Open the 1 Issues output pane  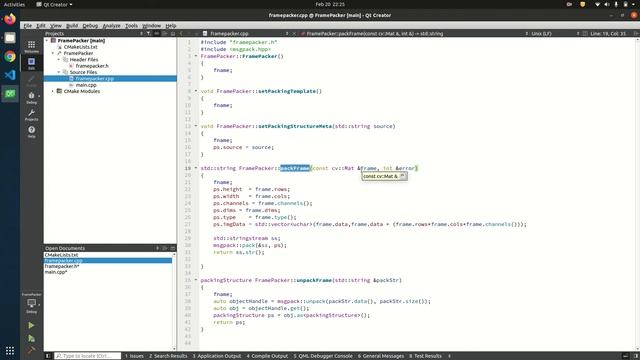pyautogui.click(x=135, y=356)
